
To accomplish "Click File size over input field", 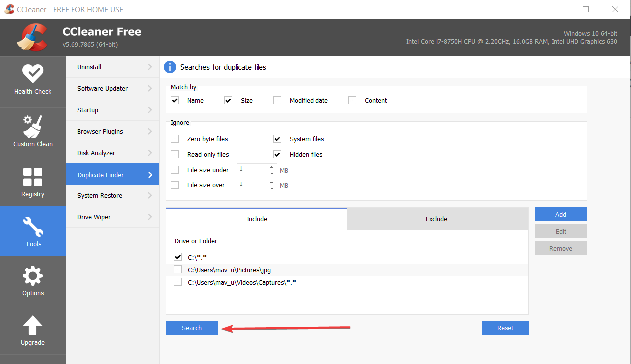I will pos(252,185).
